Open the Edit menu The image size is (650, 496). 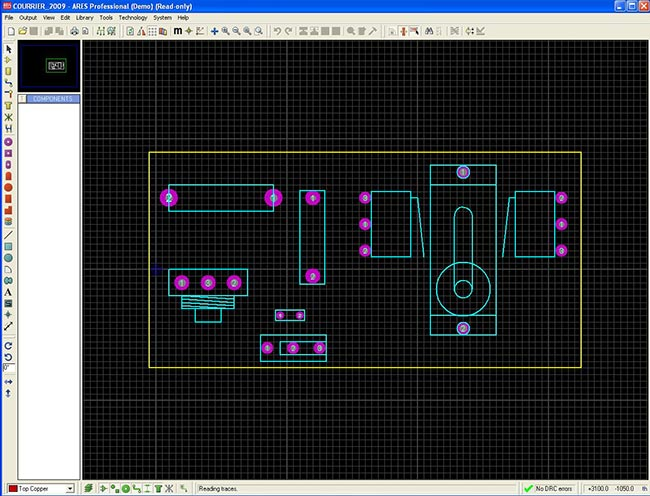click(x=65, y=18)
